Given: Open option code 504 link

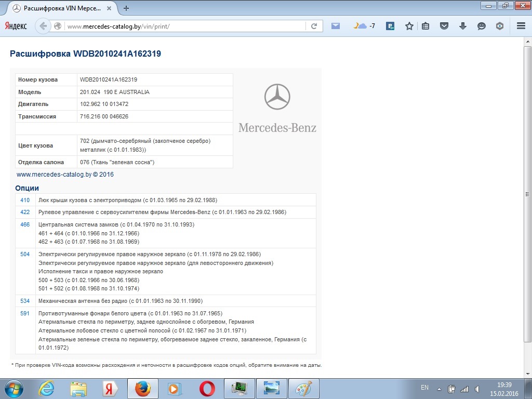Looking at the screenshot, I should point(25,254).
